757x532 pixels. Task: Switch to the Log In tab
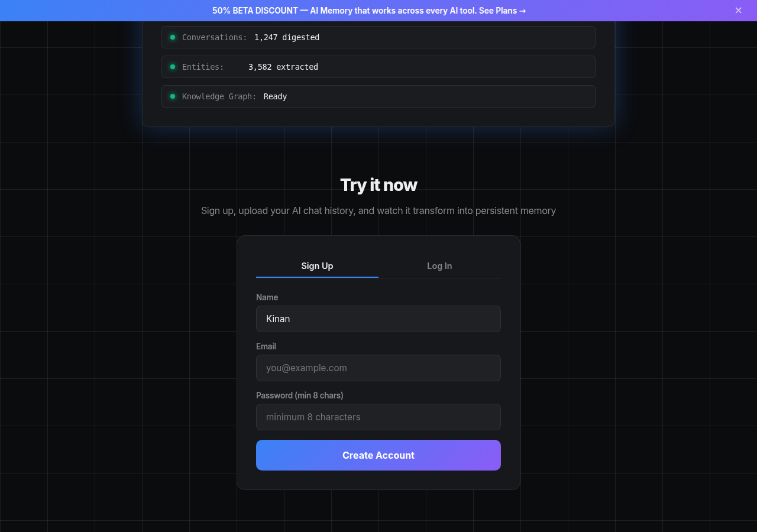439,266
